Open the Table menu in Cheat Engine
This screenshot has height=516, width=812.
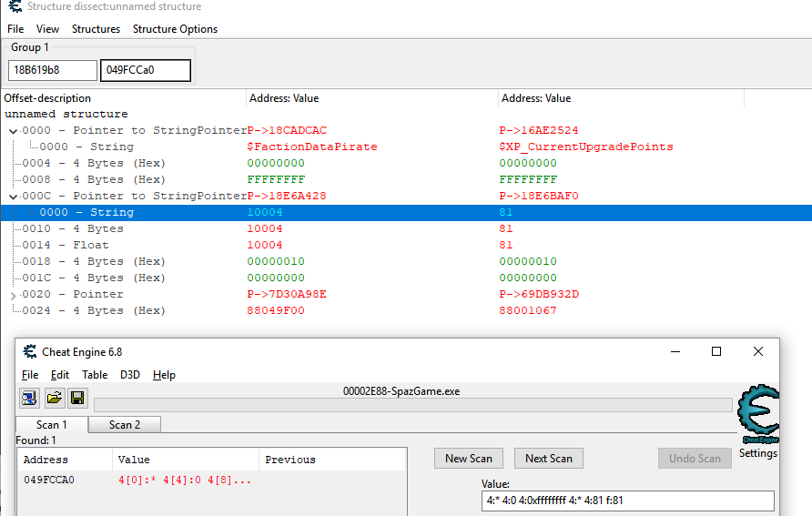point(95,375)
